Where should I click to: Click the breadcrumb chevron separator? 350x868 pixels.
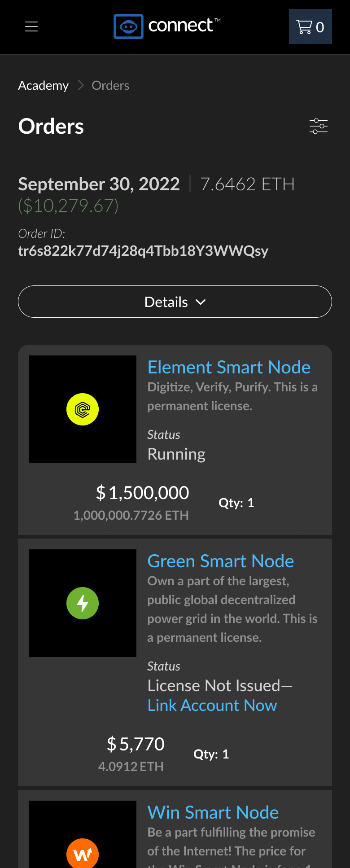81,85
